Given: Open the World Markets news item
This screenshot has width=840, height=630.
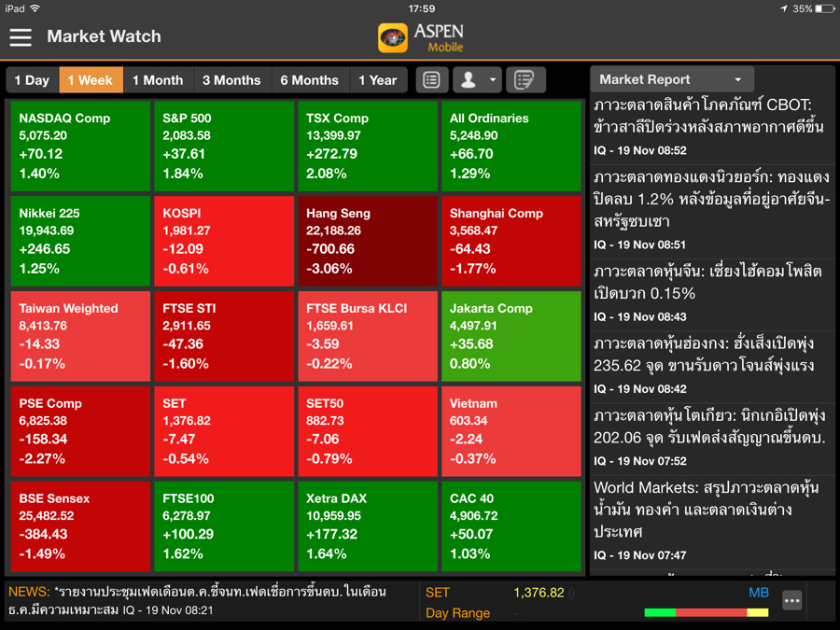Looking at the screenshot, I should point(712,521).
